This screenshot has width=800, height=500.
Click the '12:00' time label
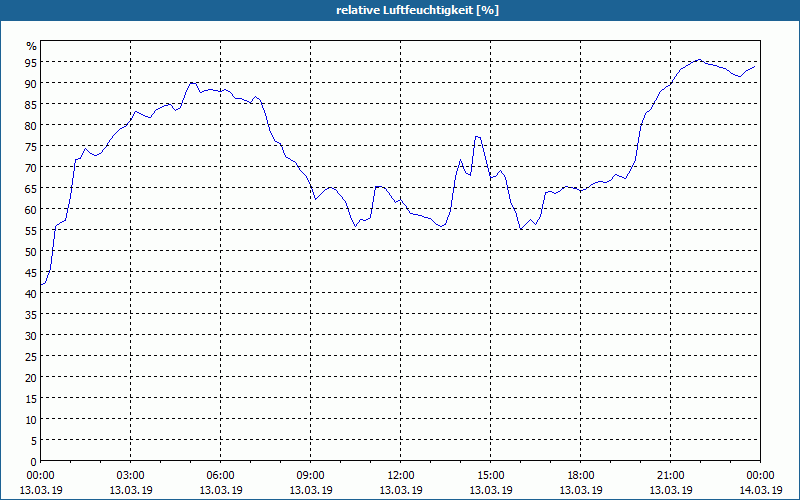coord(401,476)
